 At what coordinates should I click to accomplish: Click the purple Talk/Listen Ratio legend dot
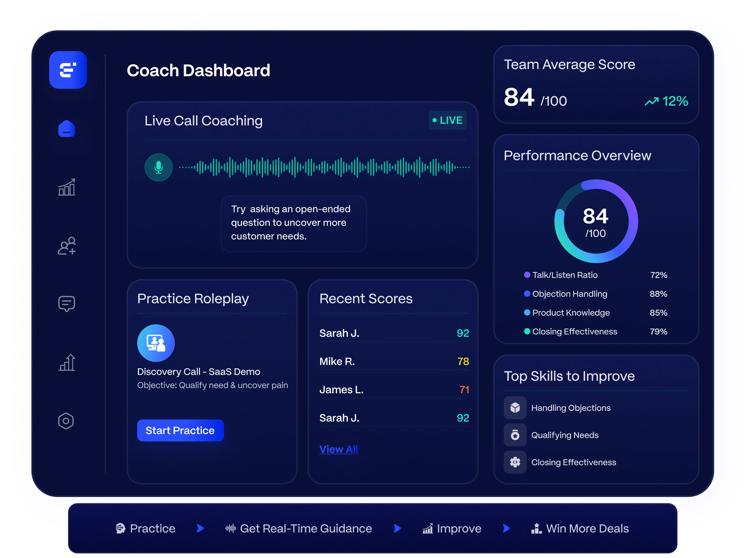pyautogui.click(x=527, y=275)
